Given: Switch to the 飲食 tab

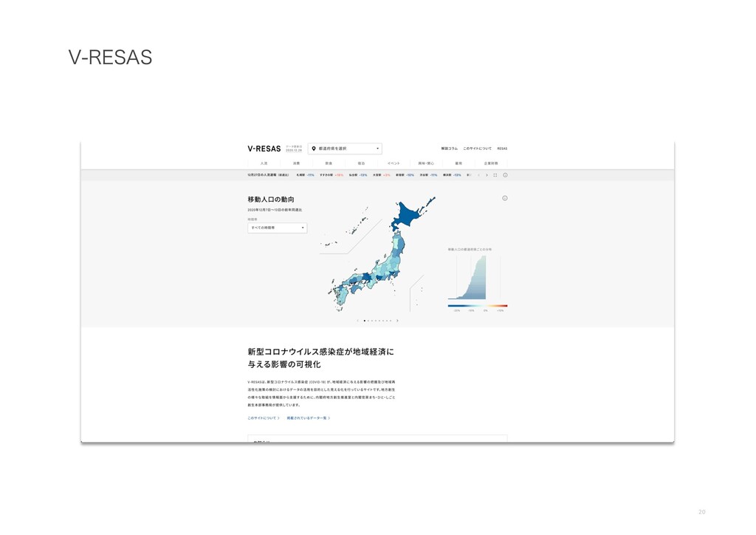Looking at the screenshot, I should click(x=329, y=163).
